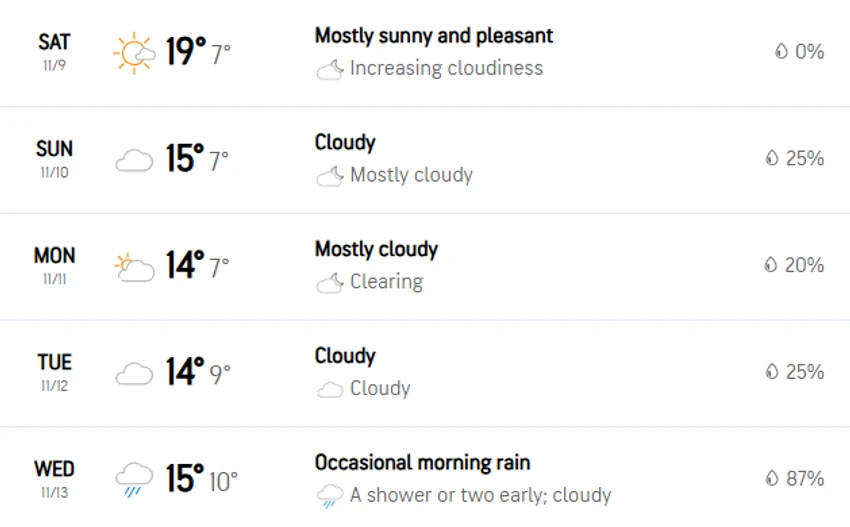850x527 pixels.
Task: Click the Occasional morning rain headline
Action: 422,462
